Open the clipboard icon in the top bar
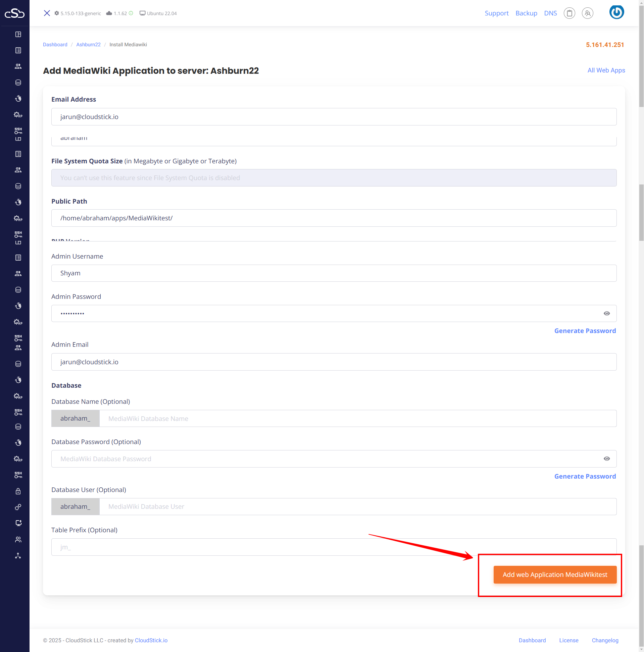 coord(569,13)
